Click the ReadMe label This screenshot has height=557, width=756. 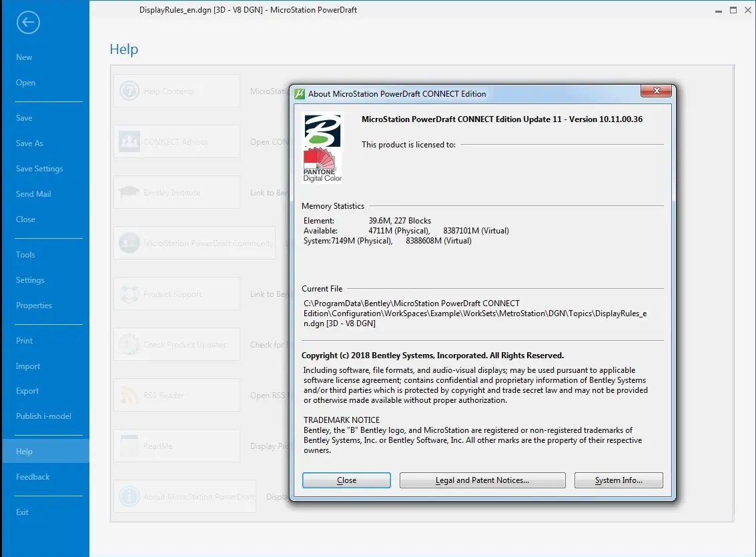pyautogui.click(x=157, y=446)
